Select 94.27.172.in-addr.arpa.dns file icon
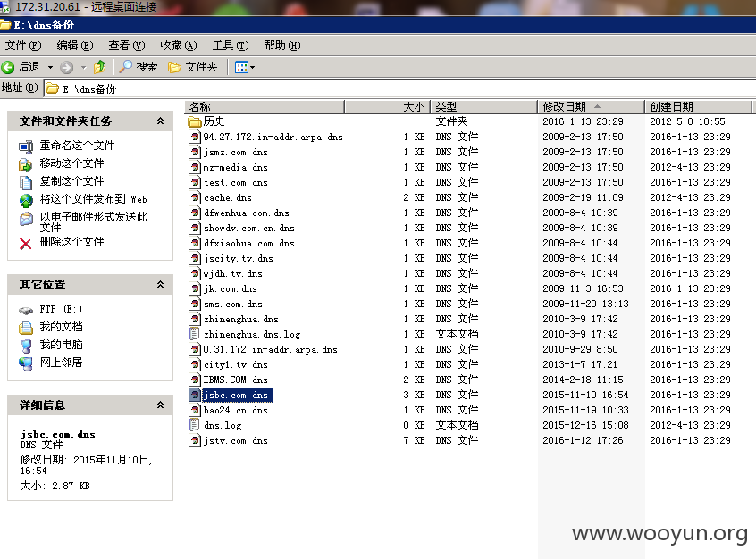Screen dimensions: 756x559 [x=195, y=137]
